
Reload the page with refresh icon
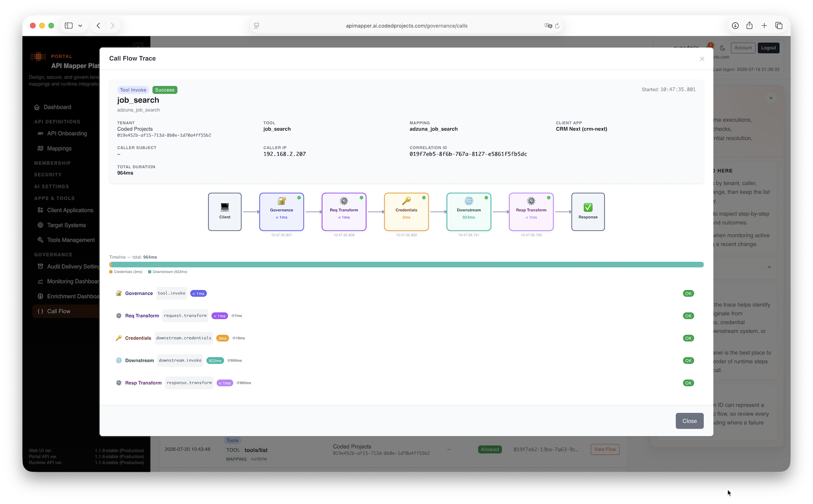click(557, 26)
